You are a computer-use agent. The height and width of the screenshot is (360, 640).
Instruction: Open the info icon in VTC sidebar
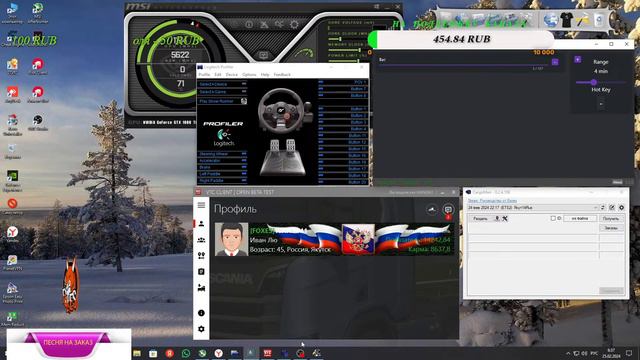(201, 313)
